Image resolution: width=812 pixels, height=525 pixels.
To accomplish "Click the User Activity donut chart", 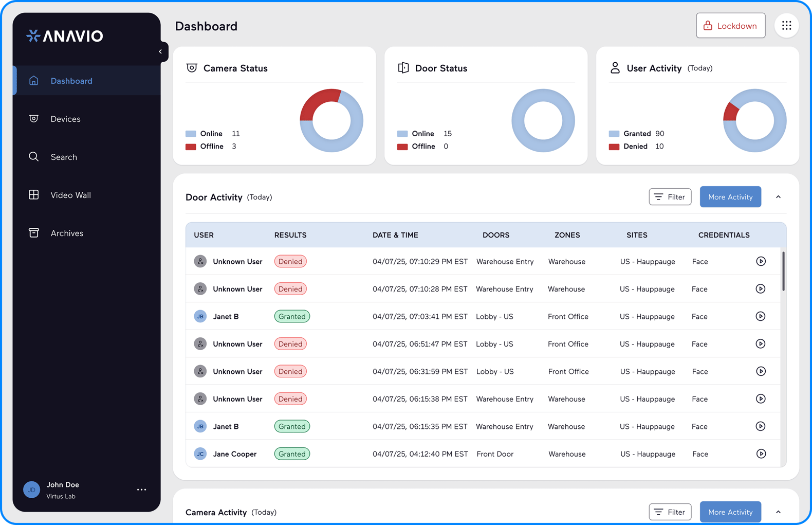I will [755, 121].
